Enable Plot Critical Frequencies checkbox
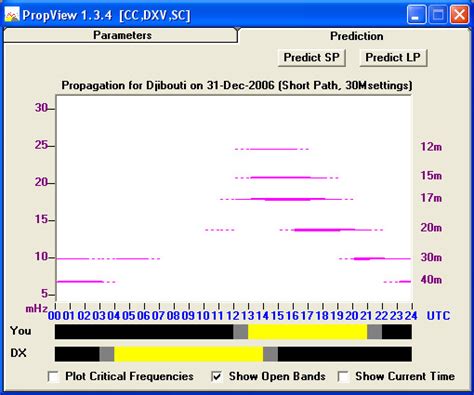Screen dimensions: 474x395 pos(53,377)
